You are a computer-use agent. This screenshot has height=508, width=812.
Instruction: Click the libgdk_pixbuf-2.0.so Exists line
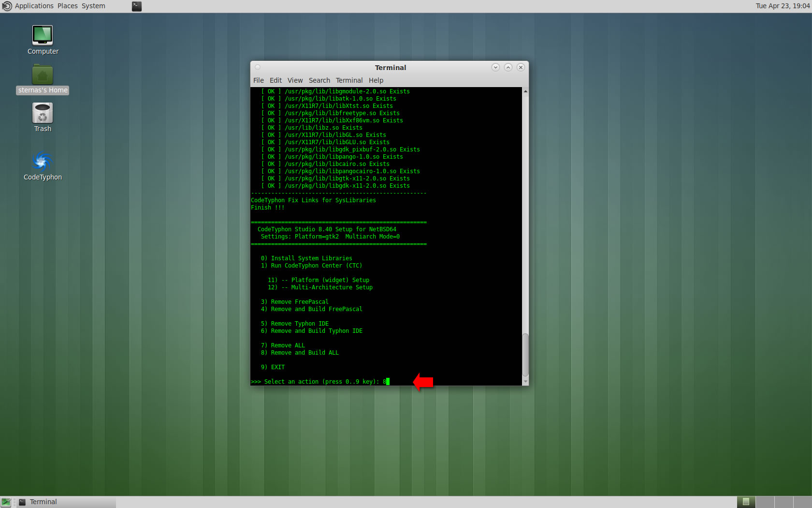coord(340,149)
